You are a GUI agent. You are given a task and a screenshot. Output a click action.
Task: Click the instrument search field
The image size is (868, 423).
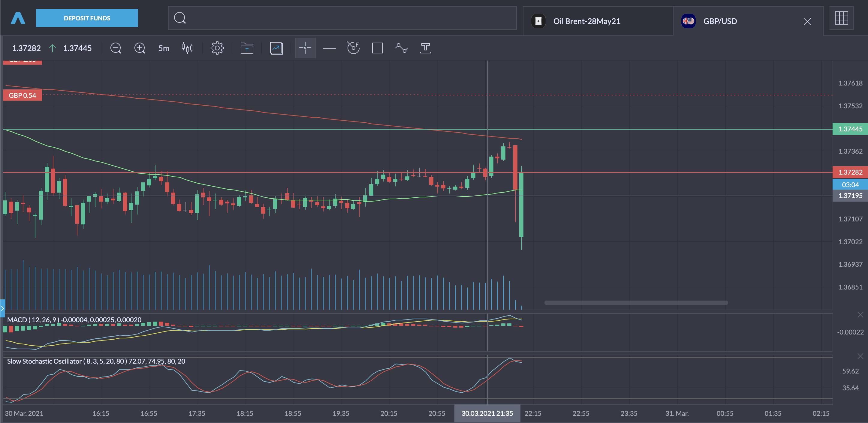point(342,18)
